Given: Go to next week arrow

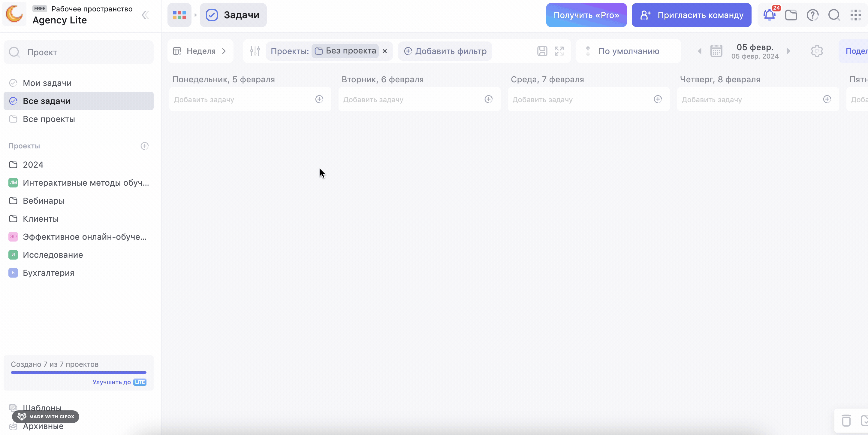Looking at the screenshot, I should click(x=788, y=51).
